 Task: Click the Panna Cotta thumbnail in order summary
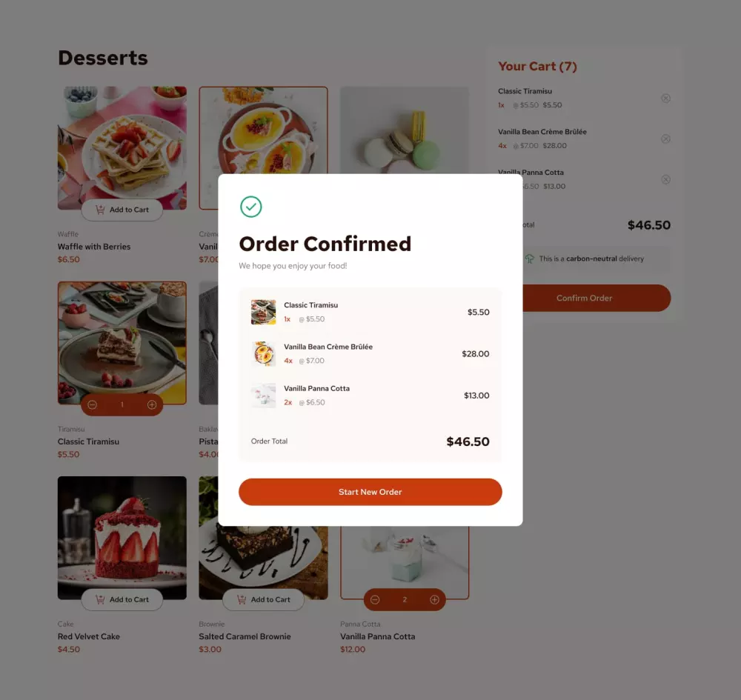pos(263,396)
